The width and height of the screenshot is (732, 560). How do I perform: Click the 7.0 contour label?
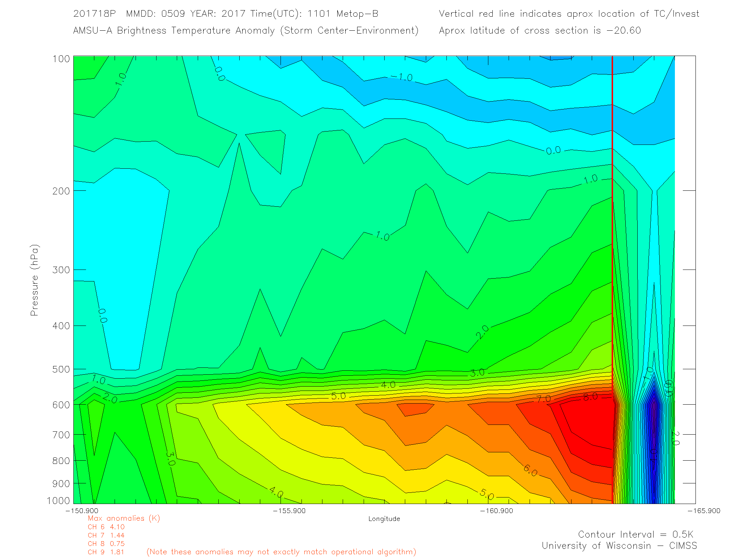pyautogui.click(x=543, y=399)
